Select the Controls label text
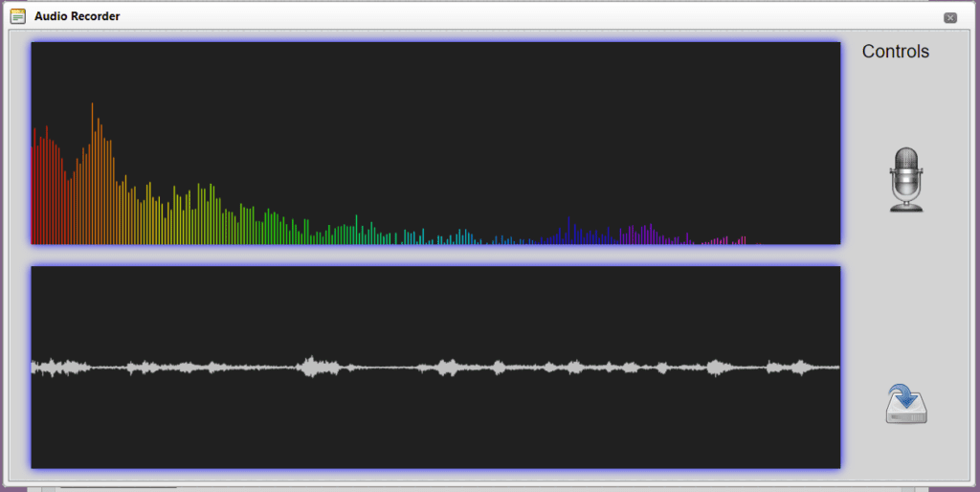Viewport: 980px width, 492px height. click(x=896, y=52)
